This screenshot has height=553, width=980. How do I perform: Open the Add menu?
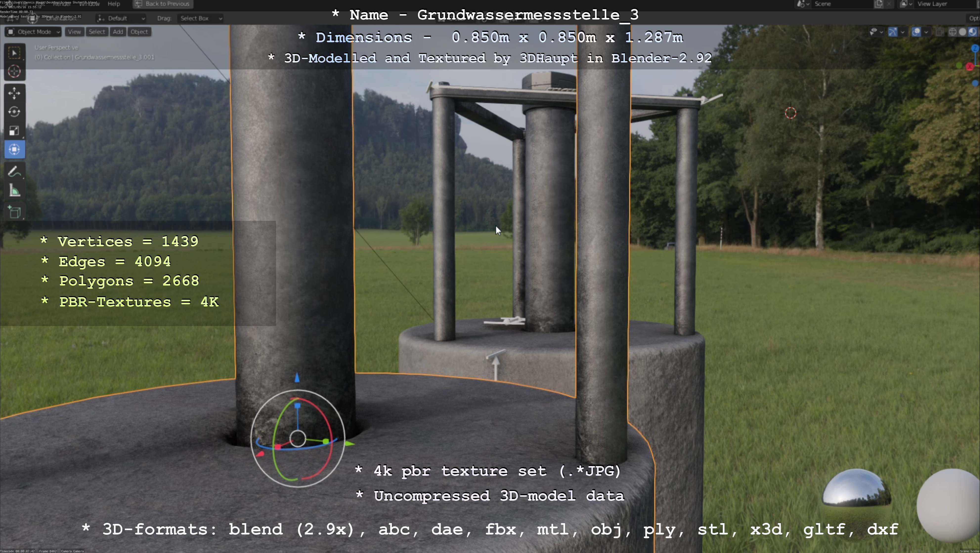pyautogui.click(x=118, y=32)
